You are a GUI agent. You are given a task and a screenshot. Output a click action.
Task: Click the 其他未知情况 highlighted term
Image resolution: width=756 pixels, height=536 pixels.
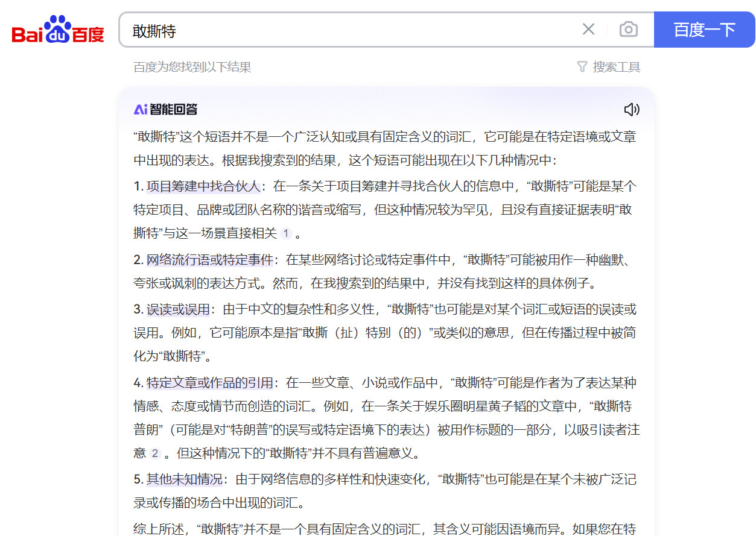pyautogui.click(x=184, y=479)
